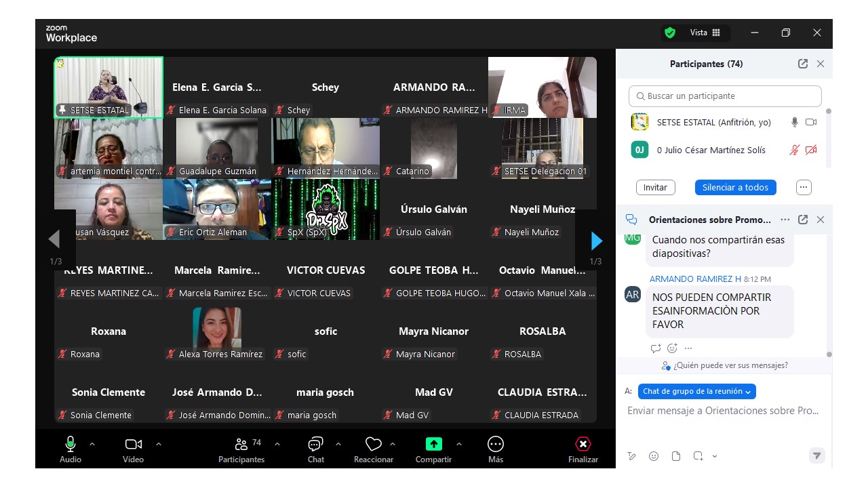Screen dimensions: 868x488
Task: Expand the Compartir options arrow
Action: 459,445
